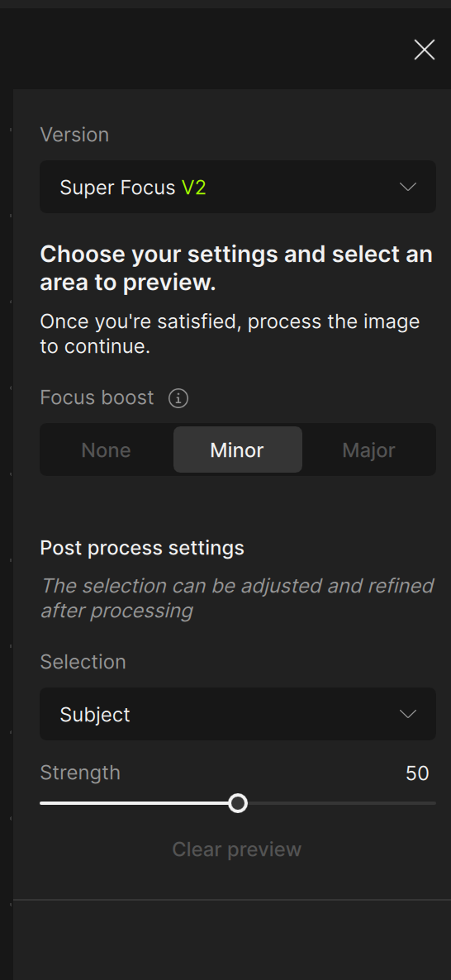Close the settings panel with the X icon
Viewport: 451px width, 980px height.
pyautogui.click(x=424, y=50)
